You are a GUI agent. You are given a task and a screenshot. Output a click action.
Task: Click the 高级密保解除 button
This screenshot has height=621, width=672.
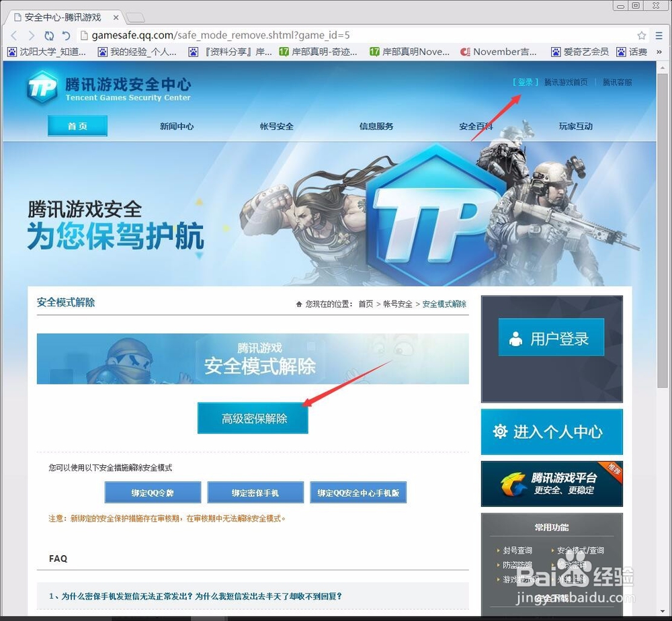(x=253, y=418)
